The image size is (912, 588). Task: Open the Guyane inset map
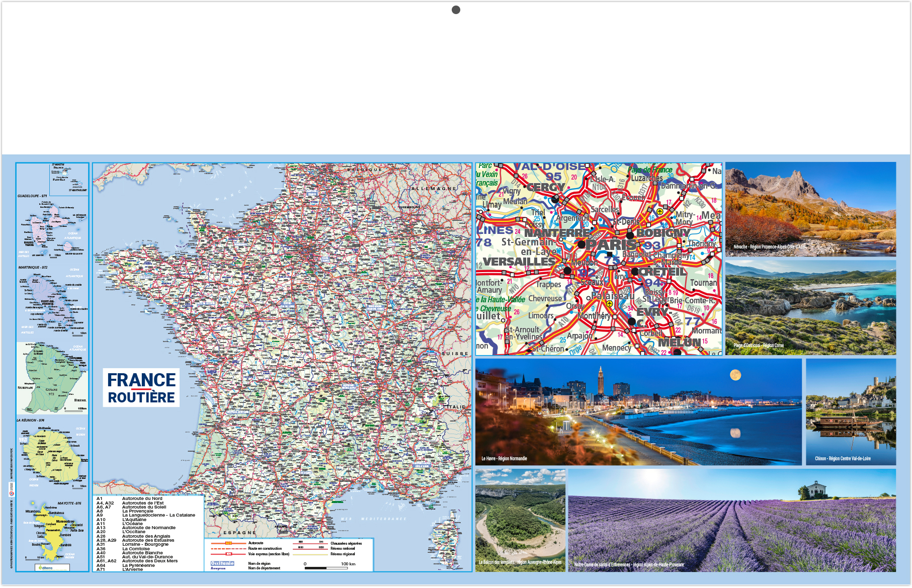coord(52,377)
